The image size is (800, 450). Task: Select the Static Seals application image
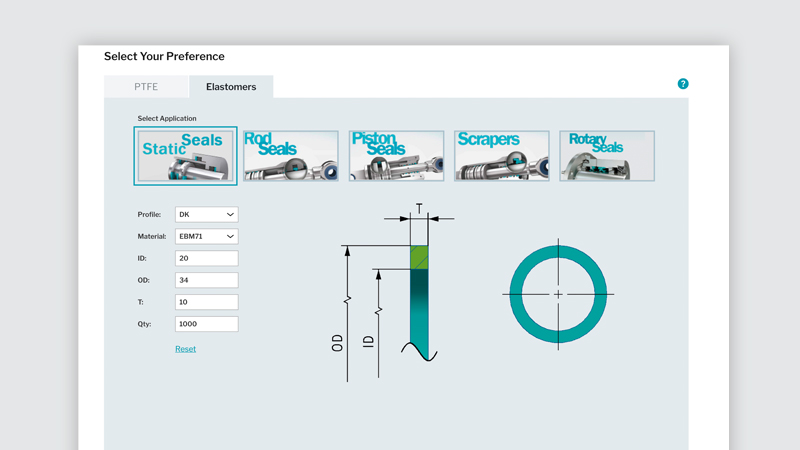click(185, 156)
